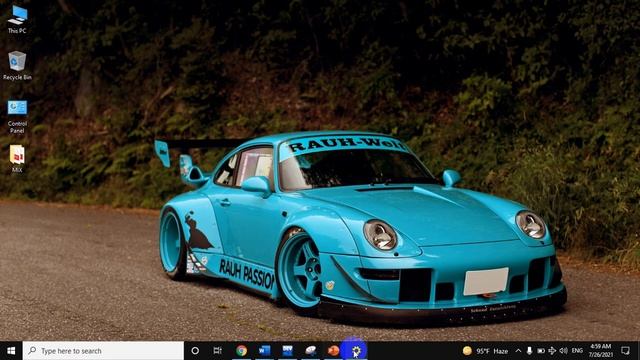This screenshot has height=360, width=640.
Task: Open the Action Center notifications icon
Action: click(x=625, y=351)
